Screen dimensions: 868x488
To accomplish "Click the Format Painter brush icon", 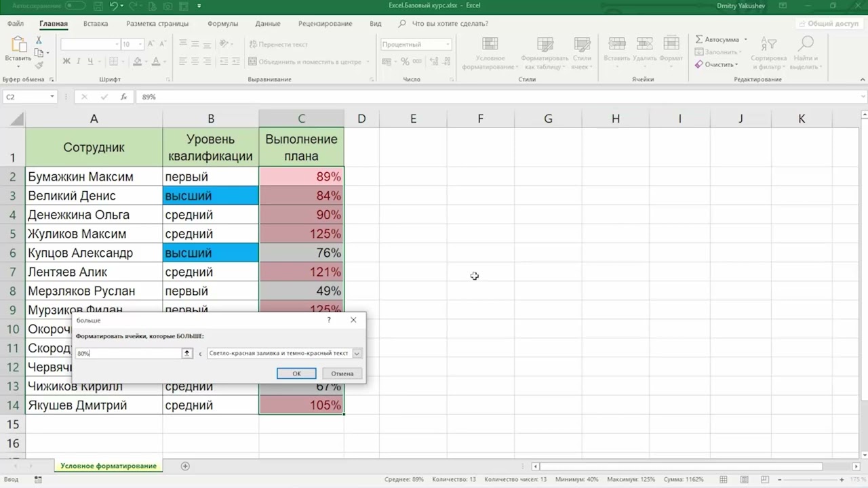I will click(39, 65).
